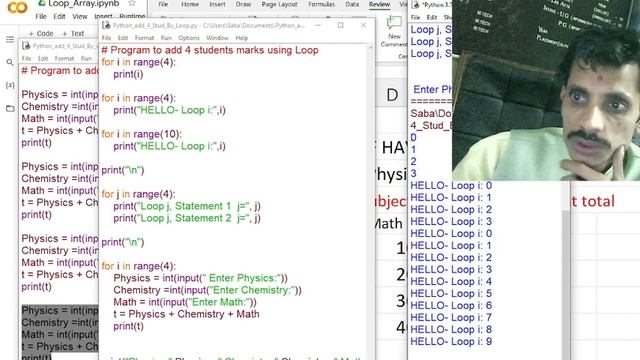Open Options menu in front IDLE editor
Image resolution: width=640 pixels, height=360 pixels.
pyautogui.click(x=189, y=38)
